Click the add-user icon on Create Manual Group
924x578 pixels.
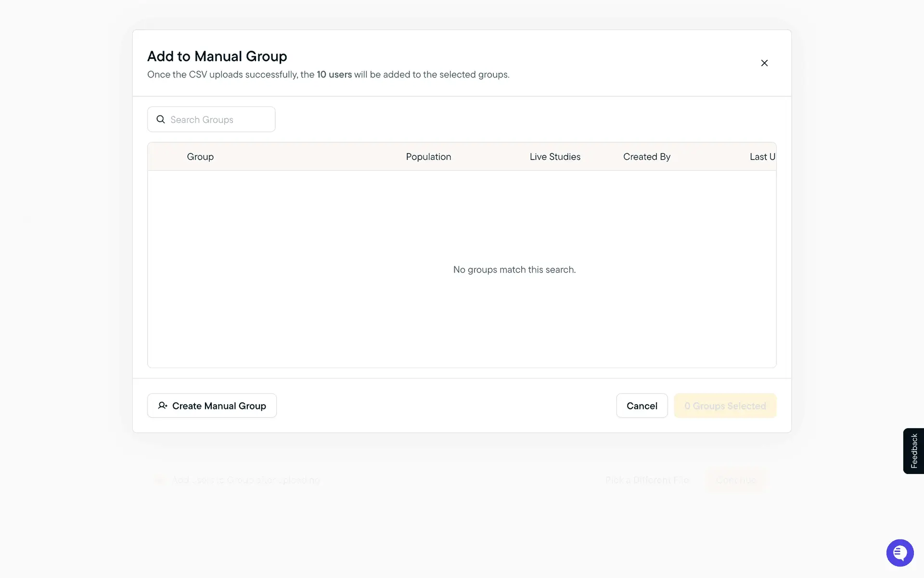pos(163,406)
